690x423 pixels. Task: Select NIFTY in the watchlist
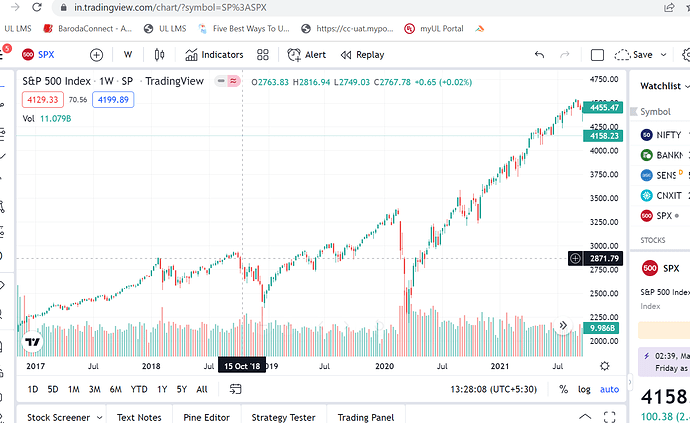point(668,133)
